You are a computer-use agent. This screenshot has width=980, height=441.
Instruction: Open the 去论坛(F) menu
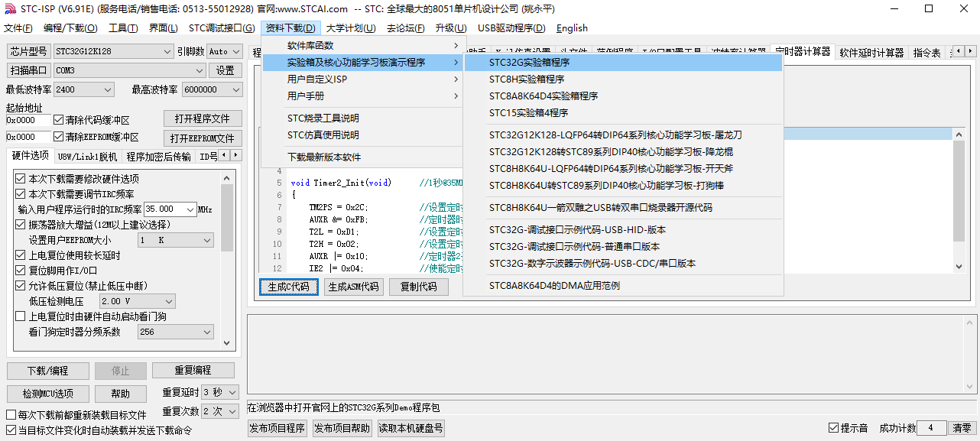405,28
